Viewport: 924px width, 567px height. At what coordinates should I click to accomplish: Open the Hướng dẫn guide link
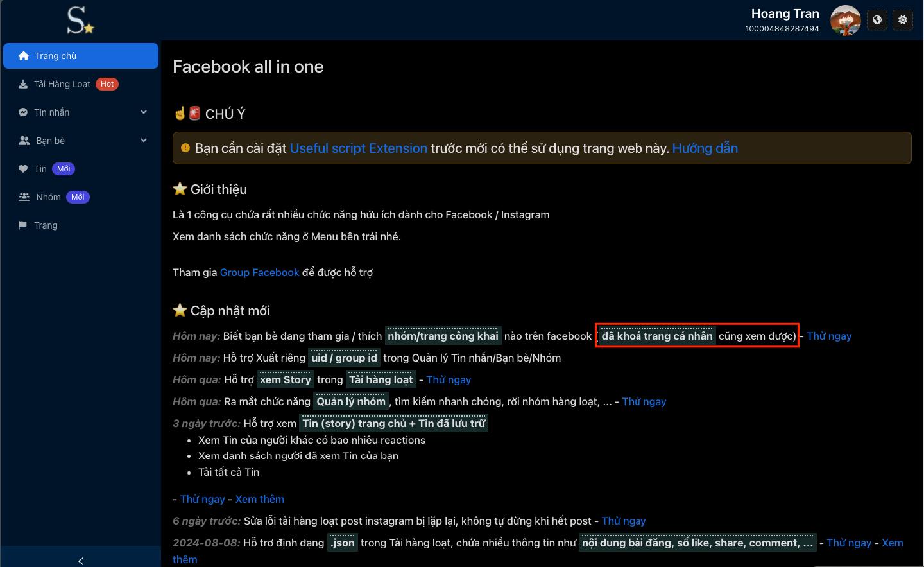(705, 148)
